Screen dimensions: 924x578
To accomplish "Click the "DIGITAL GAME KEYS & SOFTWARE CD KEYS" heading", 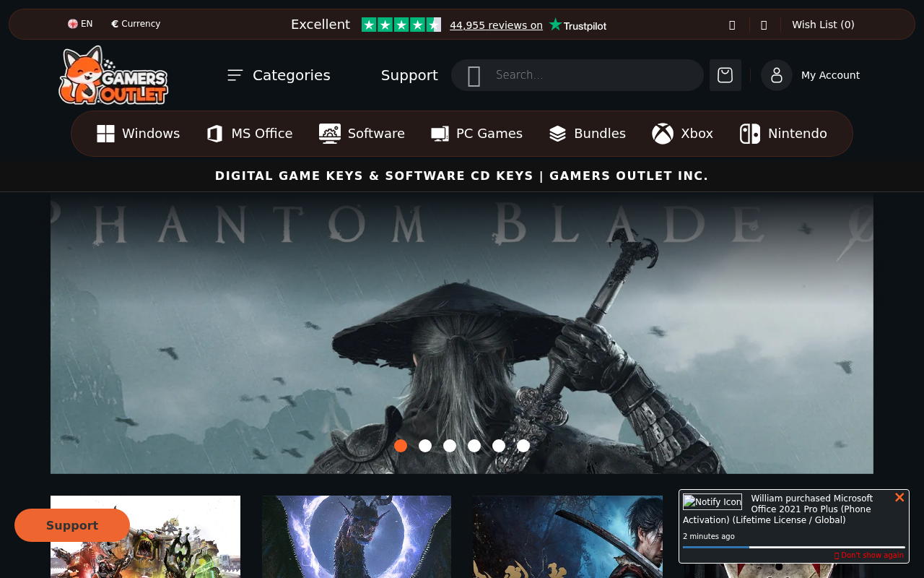I will click(462, 176).
